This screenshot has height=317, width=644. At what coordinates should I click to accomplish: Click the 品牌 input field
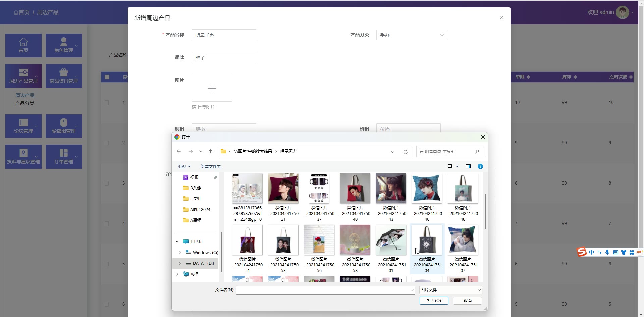pyautogui.click(x=224, y=58)
